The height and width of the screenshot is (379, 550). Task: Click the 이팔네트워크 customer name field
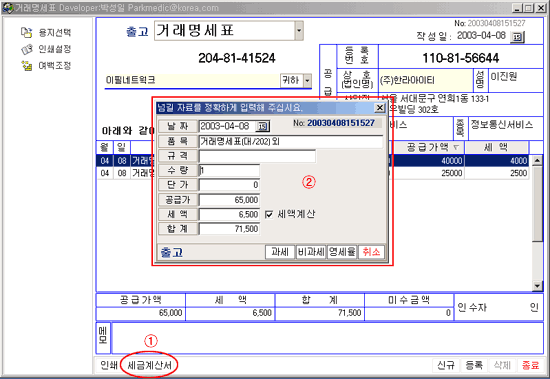pyautogui.click(x=192, y=81)
